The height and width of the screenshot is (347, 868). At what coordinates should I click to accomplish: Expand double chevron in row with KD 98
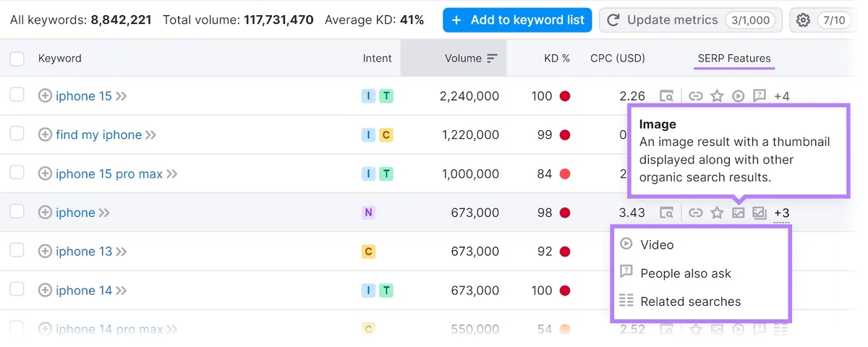click(104, 213)
